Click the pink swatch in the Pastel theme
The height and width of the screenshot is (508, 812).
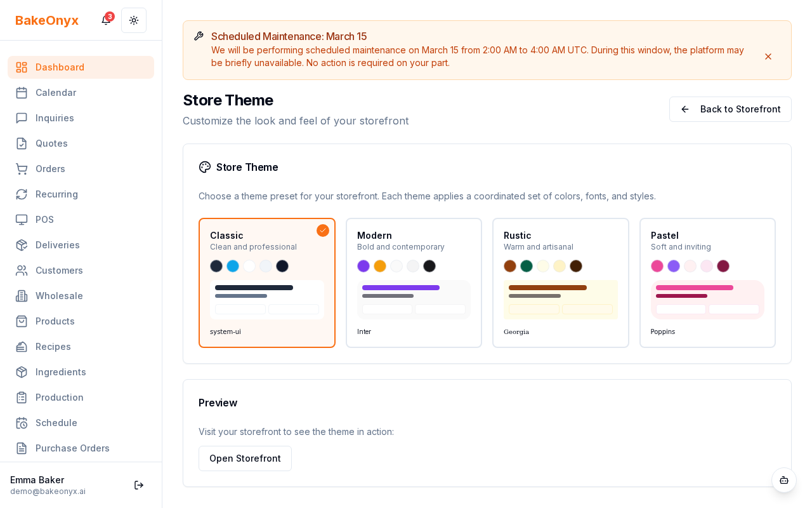(x=657, y=266)
